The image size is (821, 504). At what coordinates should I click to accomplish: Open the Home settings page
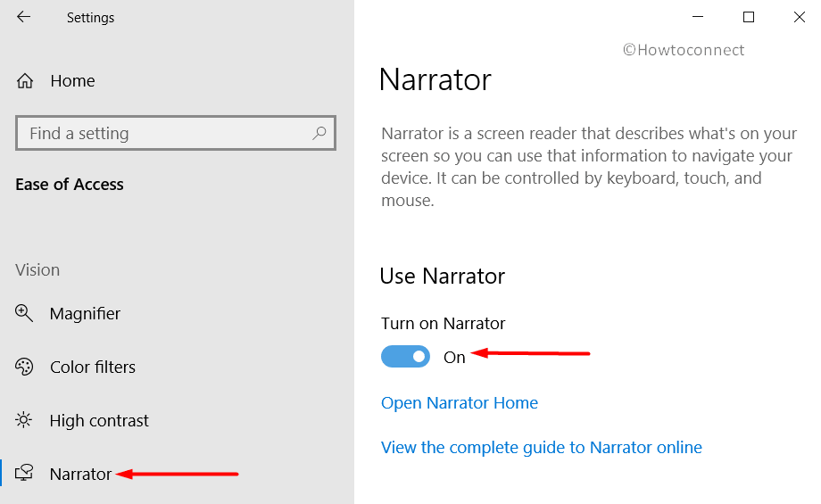(x=72, y=81)
